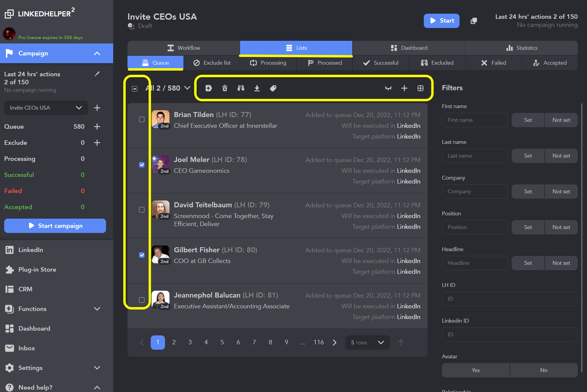Click the plus icon in queue toolbar
This screenshot has height=392, width=587.
click(404, 88)
